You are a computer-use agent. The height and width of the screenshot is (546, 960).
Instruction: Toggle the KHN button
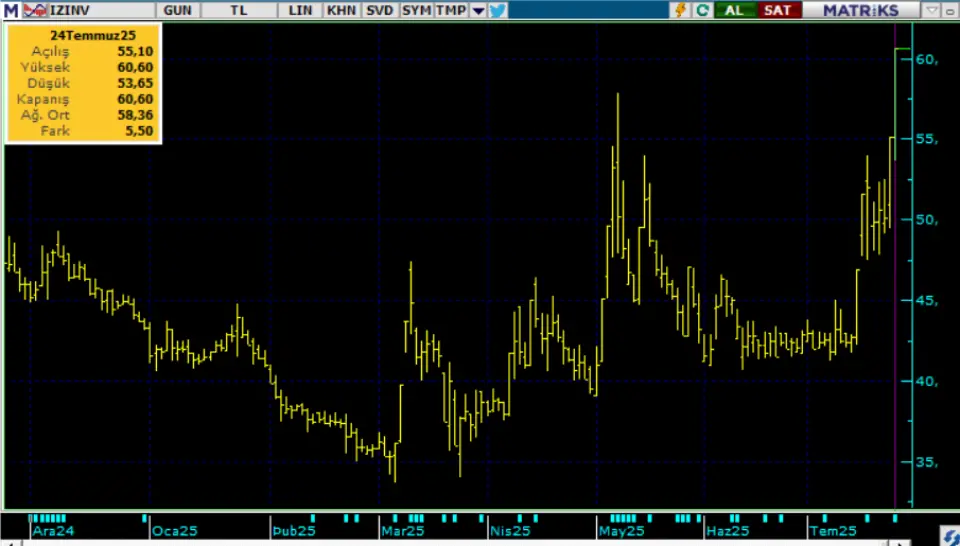click(341, 10)
